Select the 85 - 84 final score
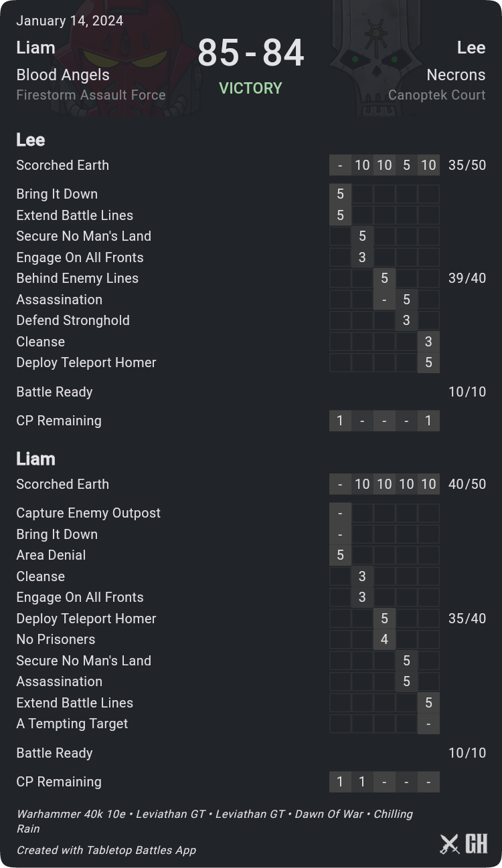 pos(251,53)
